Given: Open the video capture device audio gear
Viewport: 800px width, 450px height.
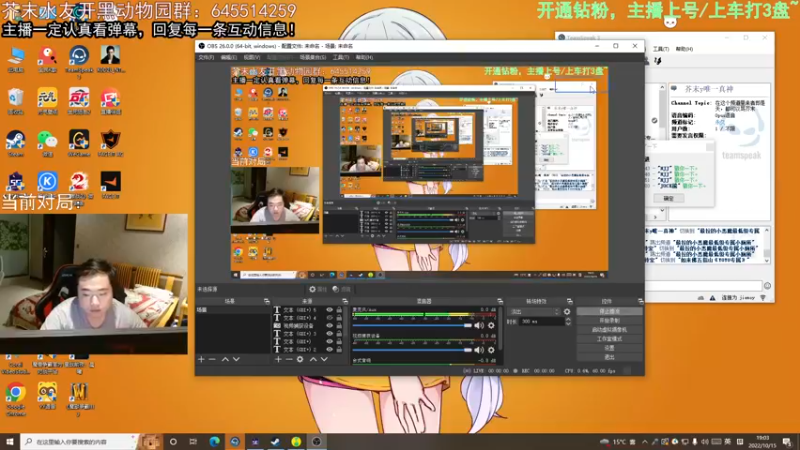Looking at the screenshot, I should [x=491, y=350].
